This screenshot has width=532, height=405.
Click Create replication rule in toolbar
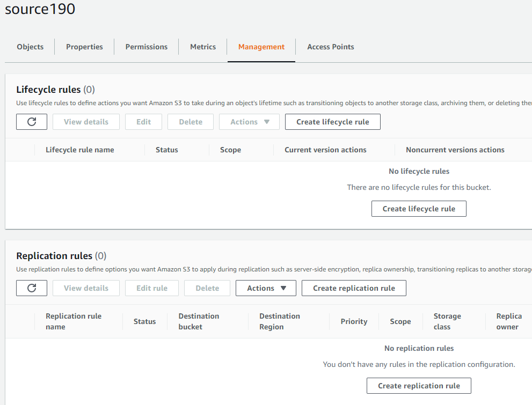pyautogui.click(x=354, y=288)
